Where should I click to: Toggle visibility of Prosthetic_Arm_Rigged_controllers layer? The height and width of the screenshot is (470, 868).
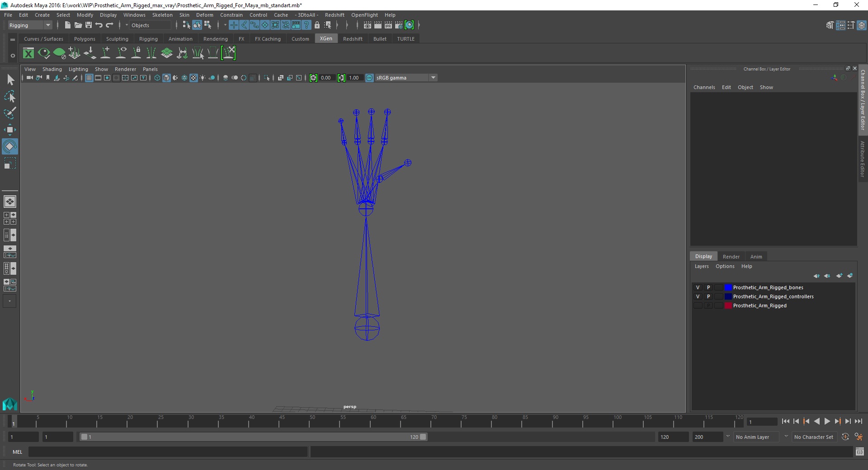[698, 296]
